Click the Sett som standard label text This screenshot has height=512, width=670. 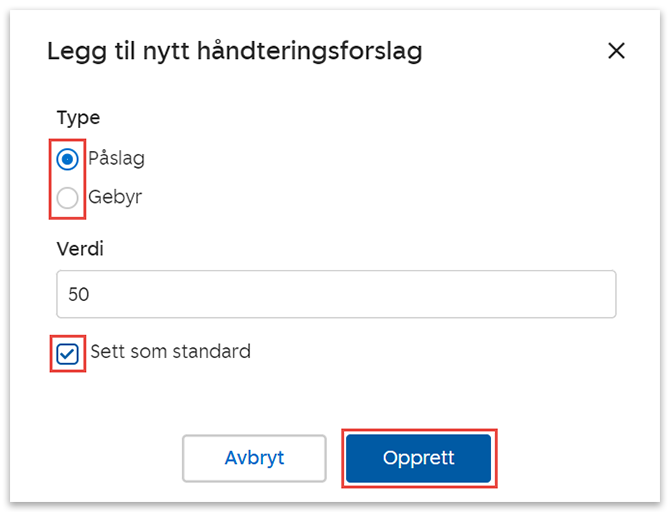[170, 352]
